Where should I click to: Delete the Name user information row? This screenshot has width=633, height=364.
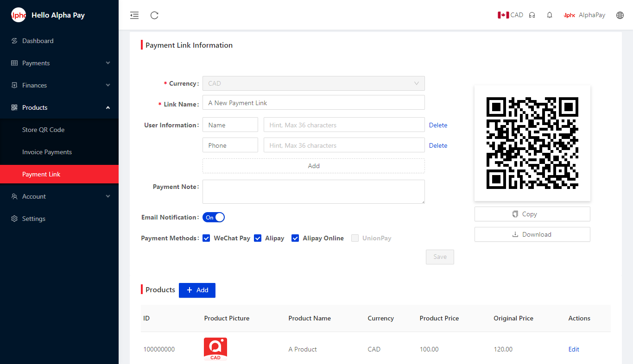click(438, 125)
